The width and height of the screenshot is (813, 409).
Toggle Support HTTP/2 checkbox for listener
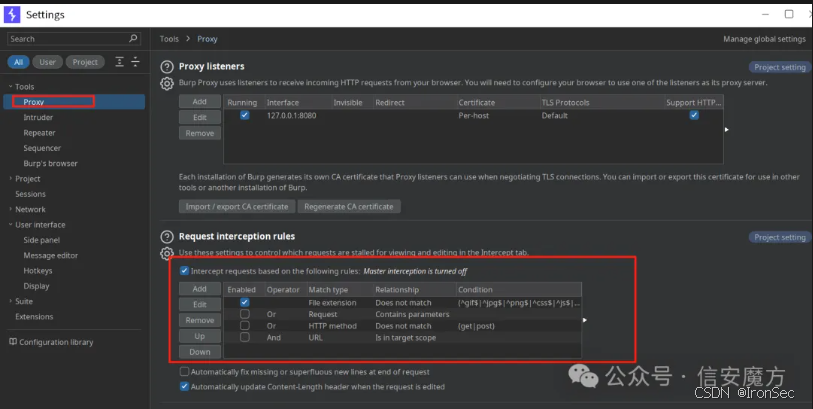tap(694, 115)
